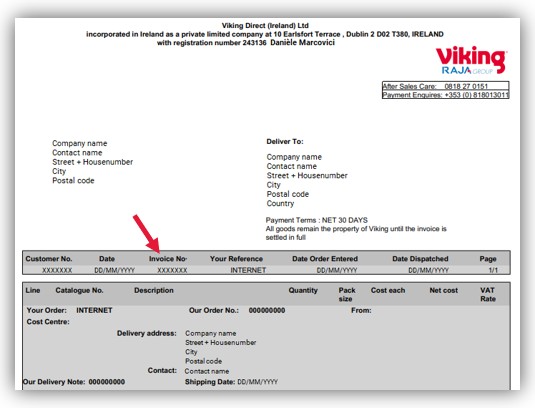535x408 pixels.
Task: Click 'with registration number 243136' text
Action: pyautogui.click(x=212, y=43)
